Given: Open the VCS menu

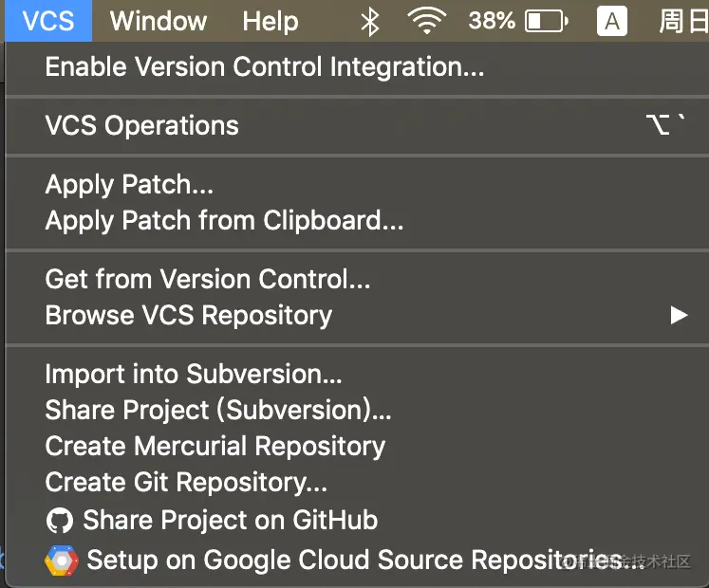Looking at the screenshot, I should click(48, 21).
